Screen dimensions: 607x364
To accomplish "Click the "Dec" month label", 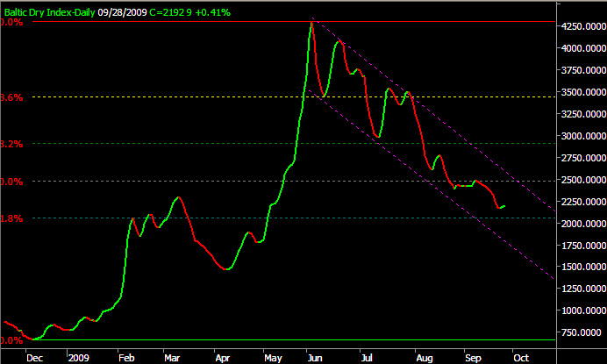I will click(34, 358).
